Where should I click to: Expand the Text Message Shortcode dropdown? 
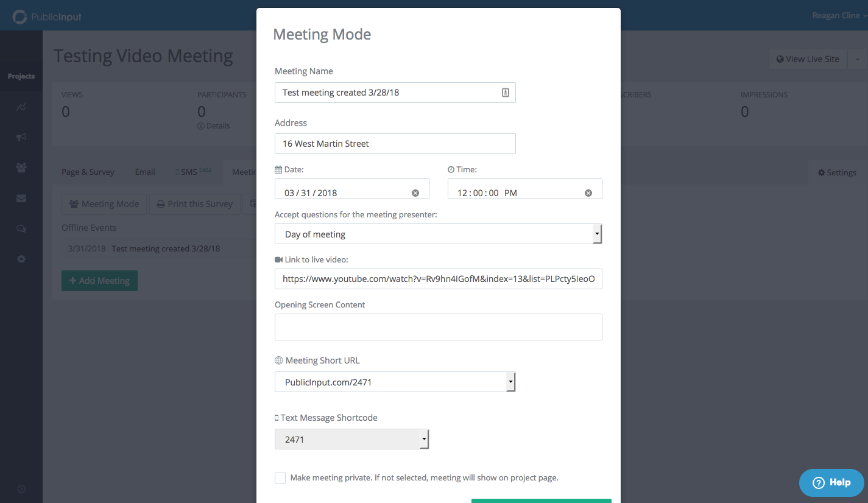pyautogui.click(x=351, y=439)
